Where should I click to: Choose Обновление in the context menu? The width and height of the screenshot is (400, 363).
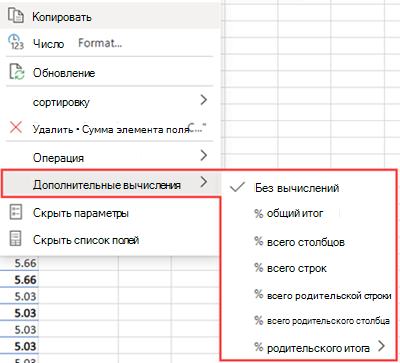(110, 72)
